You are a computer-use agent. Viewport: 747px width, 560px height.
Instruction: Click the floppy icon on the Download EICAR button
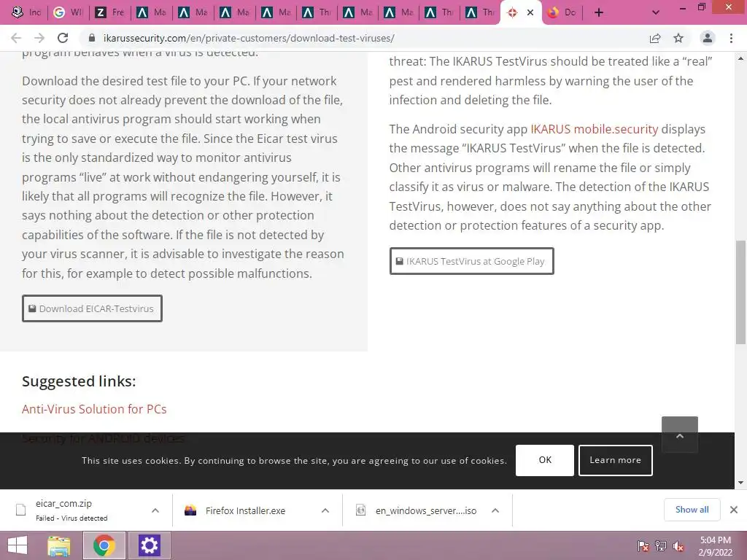click(x=32, y=308)
